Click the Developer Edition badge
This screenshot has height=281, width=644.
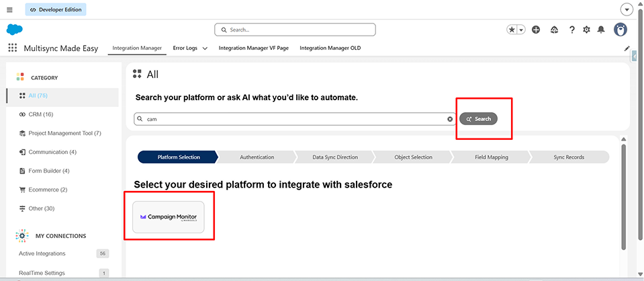coord(56,9)
